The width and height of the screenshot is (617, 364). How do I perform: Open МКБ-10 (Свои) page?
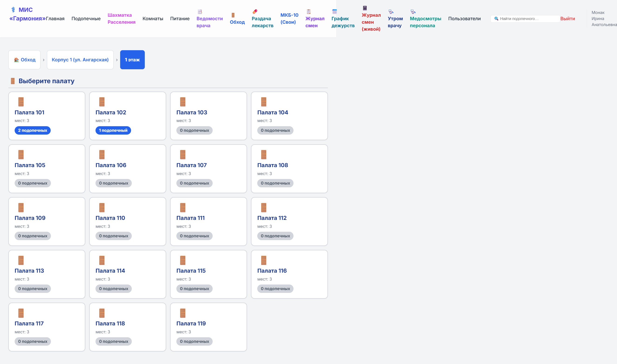(x=289, y=19)
